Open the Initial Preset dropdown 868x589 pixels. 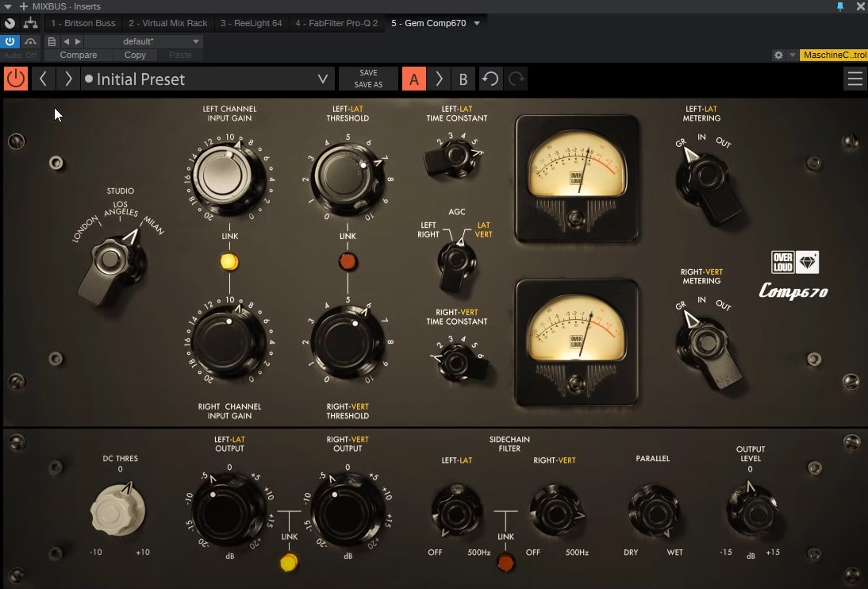click(208, 79)
